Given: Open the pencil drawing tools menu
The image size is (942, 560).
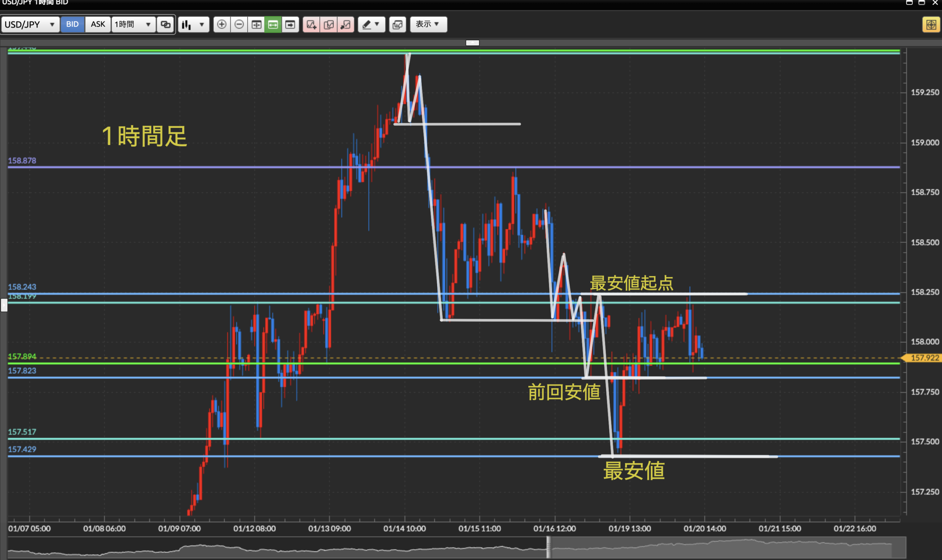Looking at the screenshot, I should 371,25.
